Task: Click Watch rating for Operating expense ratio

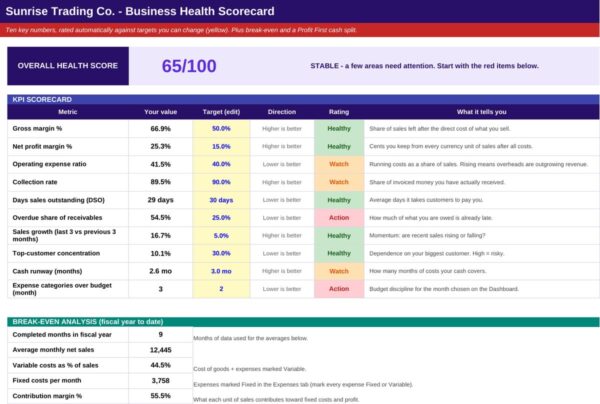Action: 339,164
